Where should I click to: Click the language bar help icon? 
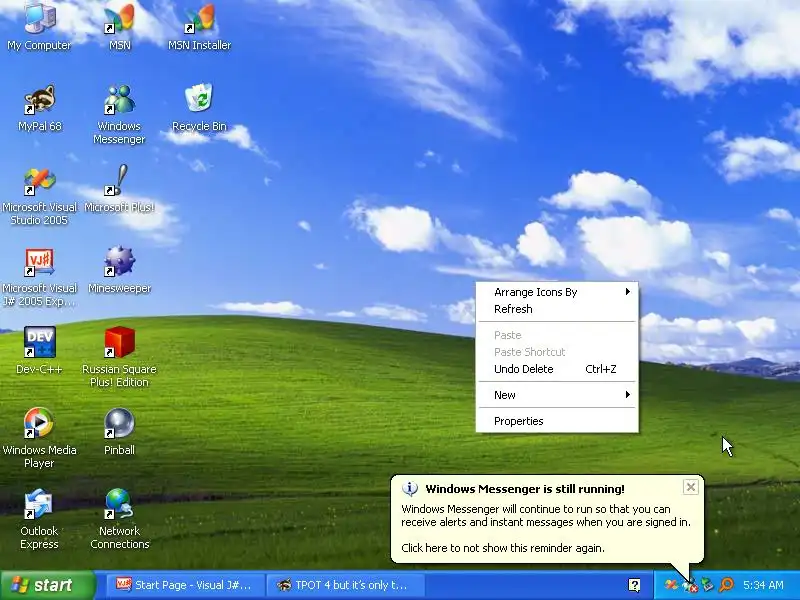point(634,585)
